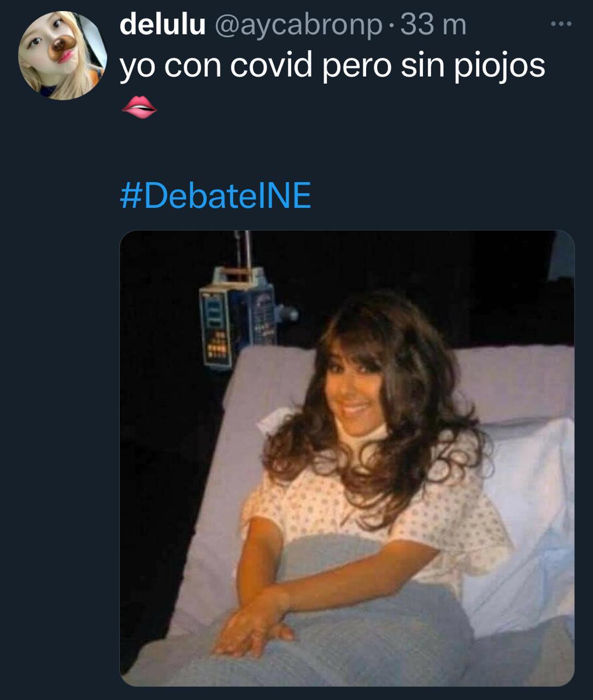Open delulu's profile picture avatar
Screen dimensions: 593x700
pos(63,55)
